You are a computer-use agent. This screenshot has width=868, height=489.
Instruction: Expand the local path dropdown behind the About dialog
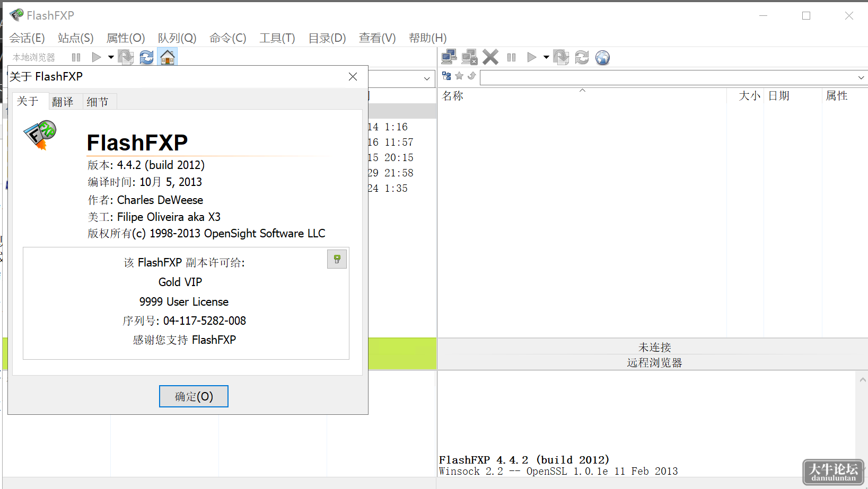pos(427,79)
